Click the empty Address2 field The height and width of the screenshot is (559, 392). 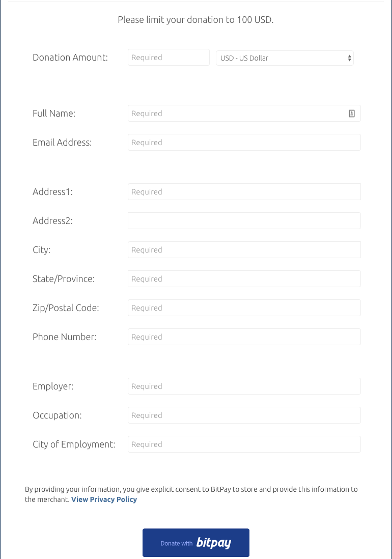[244, 220]
